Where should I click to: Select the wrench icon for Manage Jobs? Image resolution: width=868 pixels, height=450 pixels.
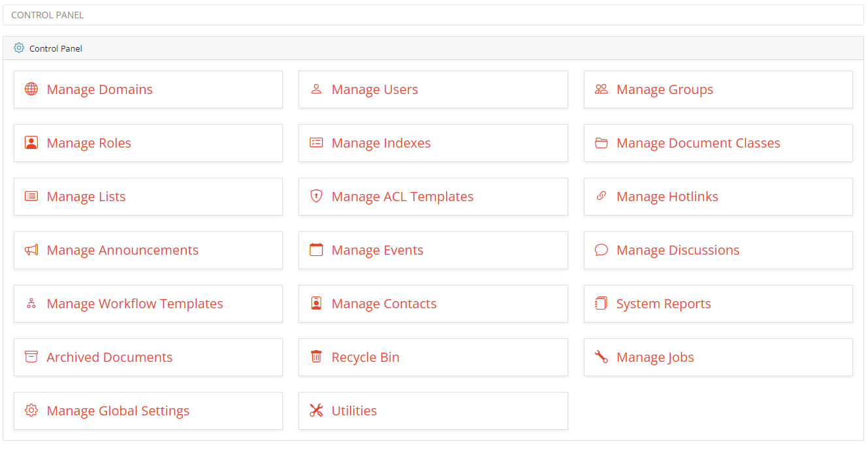tap(601, 357)
